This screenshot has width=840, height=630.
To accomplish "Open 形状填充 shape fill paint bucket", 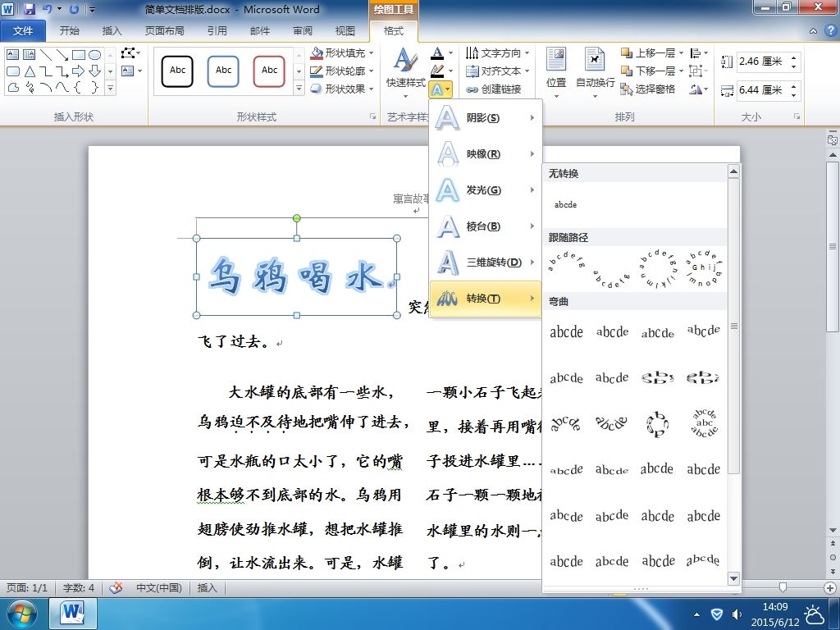I will (317, 53).
